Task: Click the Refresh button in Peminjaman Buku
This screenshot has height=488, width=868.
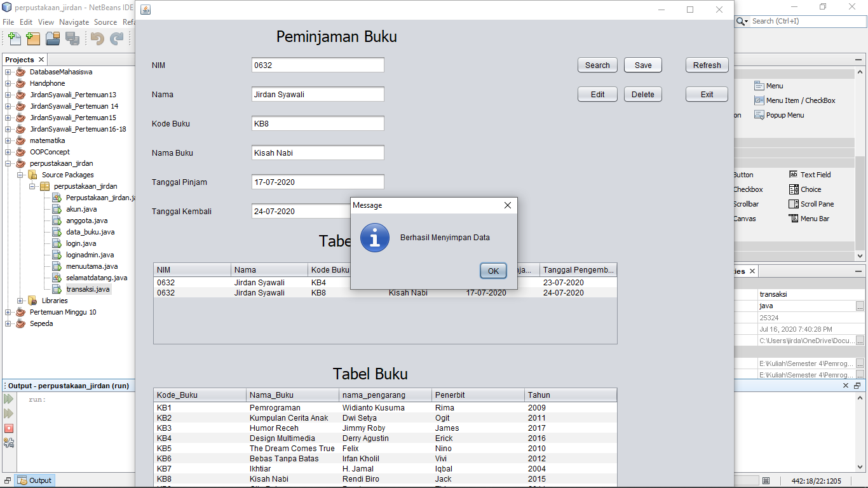Action: tap(706, 65)
